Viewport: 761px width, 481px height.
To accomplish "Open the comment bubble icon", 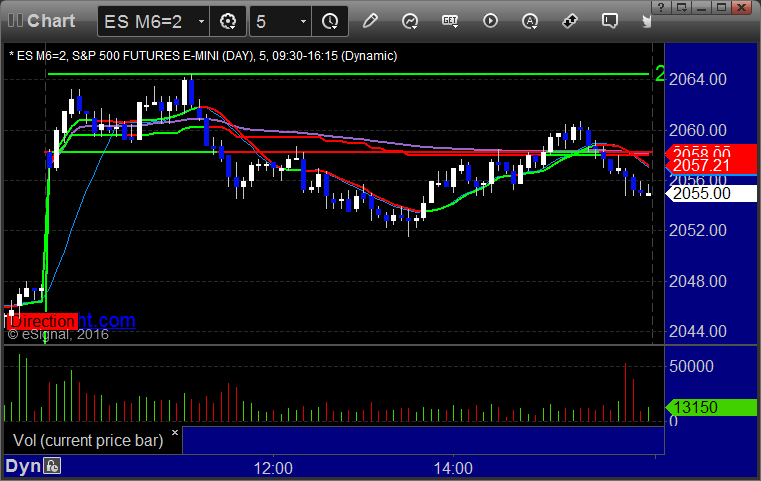I will tap(610, 21).
